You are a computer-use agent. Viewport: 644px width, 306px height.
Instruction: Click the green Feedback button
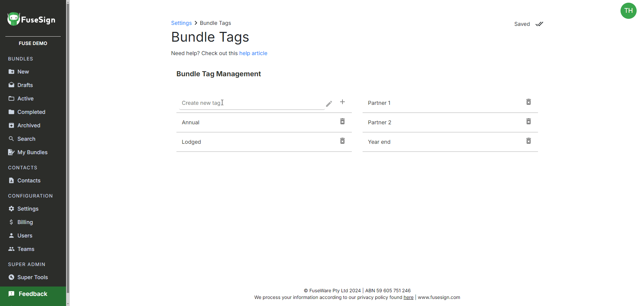pos(33,294)
